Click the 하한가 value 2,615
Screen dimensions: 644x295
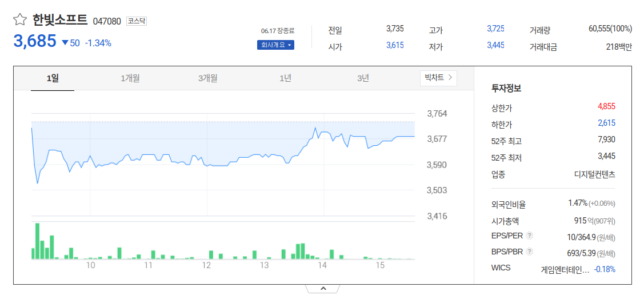point(607,123)
